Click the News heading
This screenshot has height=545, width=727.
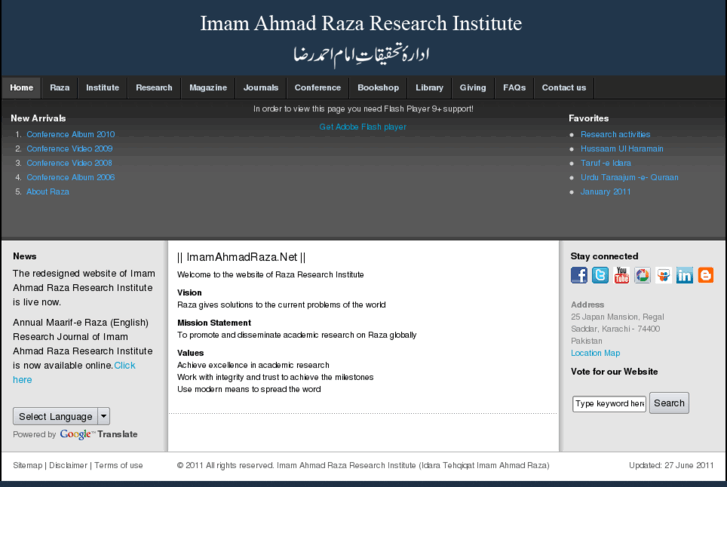pos(25,256)
